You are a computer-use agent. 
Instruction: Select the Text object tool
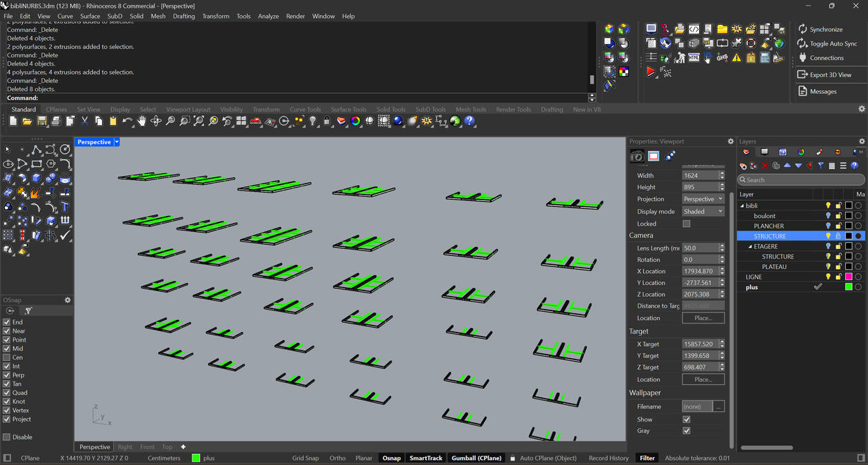(x=65, y=206)
